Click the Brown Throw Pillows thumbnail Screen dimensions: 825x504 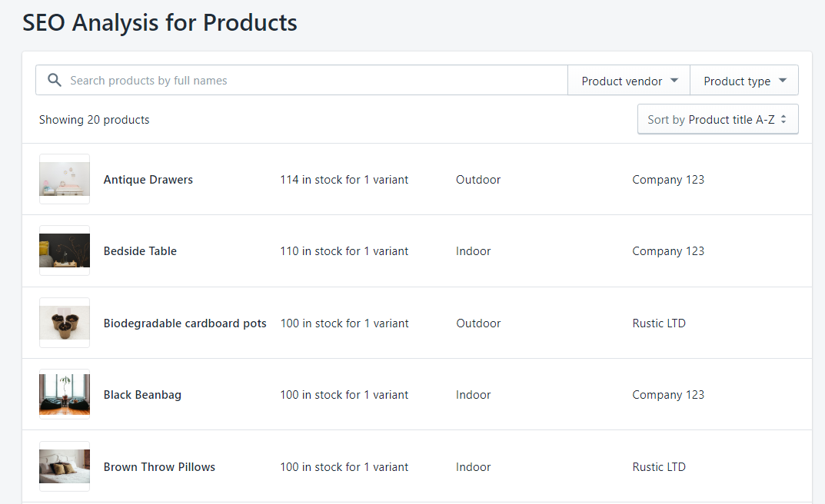point(65,467)
